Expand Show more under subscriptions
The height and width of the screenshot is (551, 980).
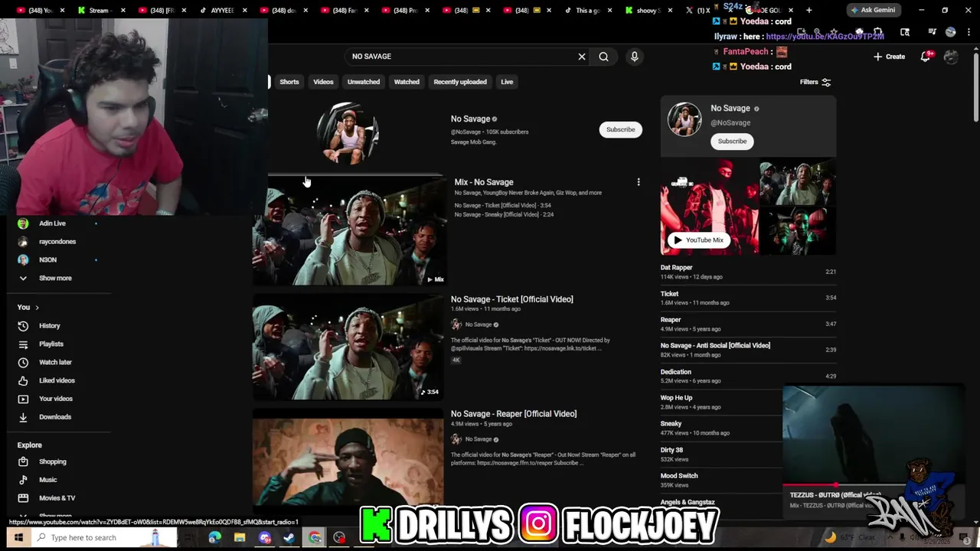(x=55, y=279)
